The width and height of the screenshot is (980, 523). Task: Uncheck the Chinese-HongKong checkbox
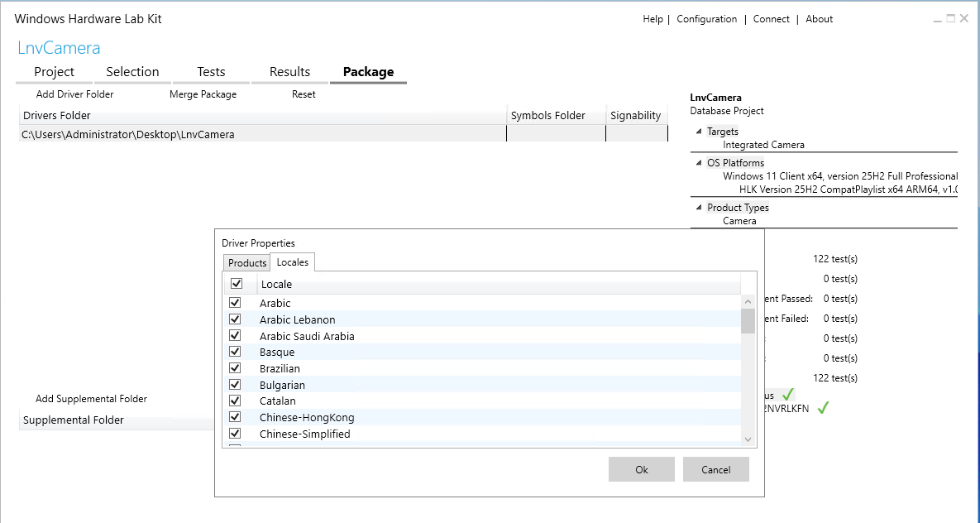(x=235, y=416)
